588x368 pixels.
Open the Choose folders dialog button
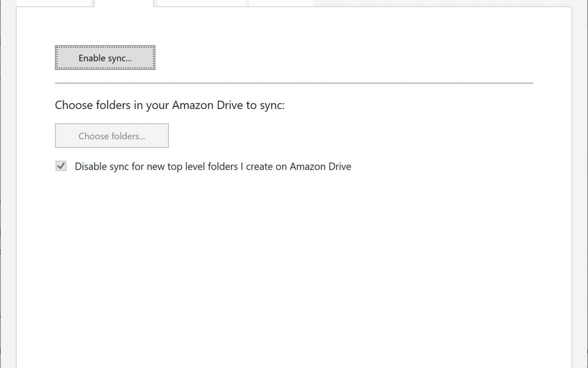112,136
